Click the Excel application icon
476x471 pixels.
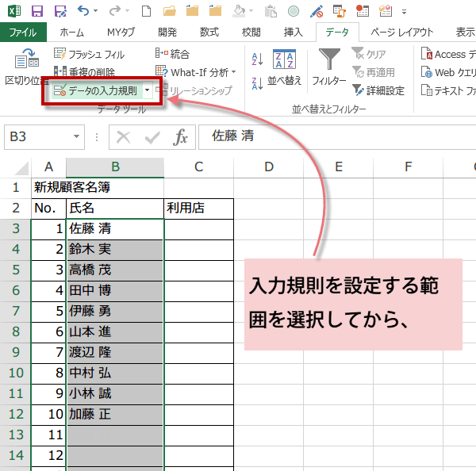[x=14, y=12]
